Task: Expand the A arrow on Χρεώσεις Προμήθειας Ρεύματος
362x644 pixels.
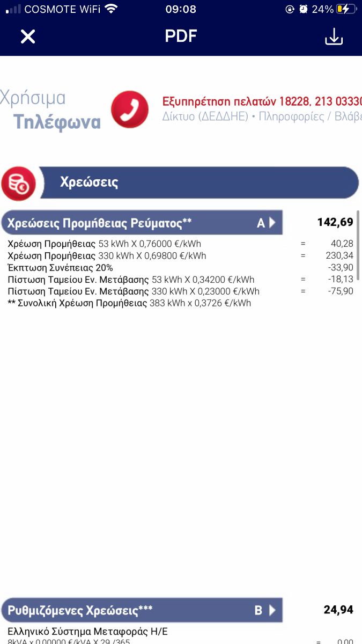Action: (x=266, y=223)
